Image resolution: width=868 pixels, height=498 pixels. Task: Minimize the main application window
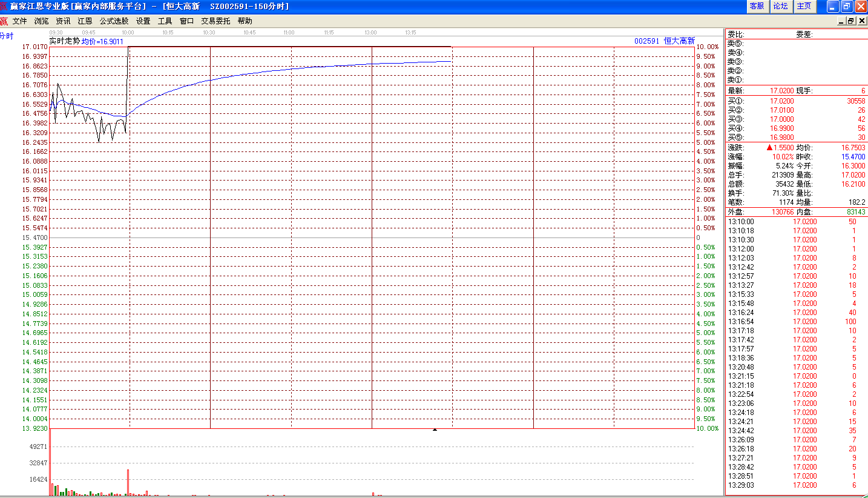[833, 6]
